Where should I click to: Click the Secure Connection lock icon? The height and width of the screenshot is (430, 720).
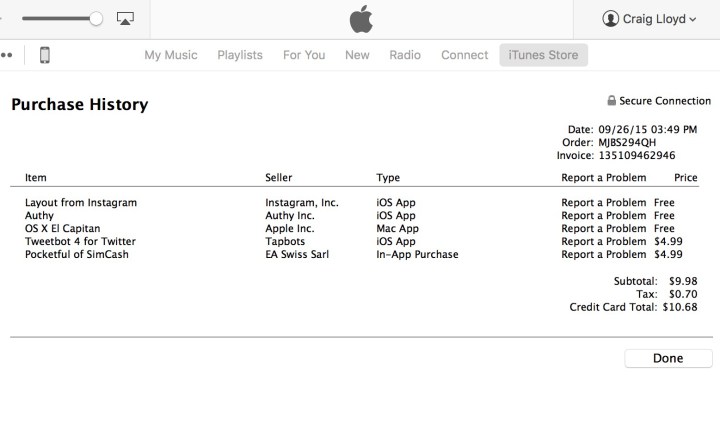point(611,101)
